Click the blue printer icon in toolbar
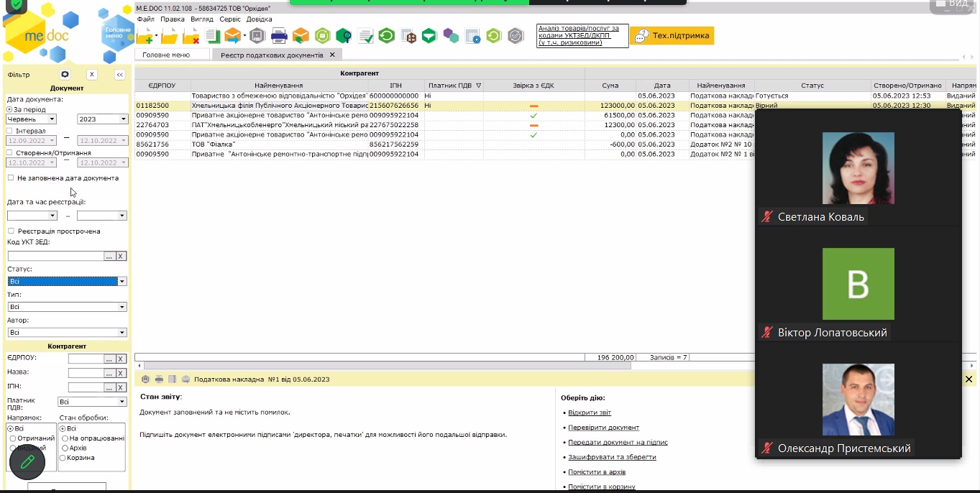 click(279, 35)
